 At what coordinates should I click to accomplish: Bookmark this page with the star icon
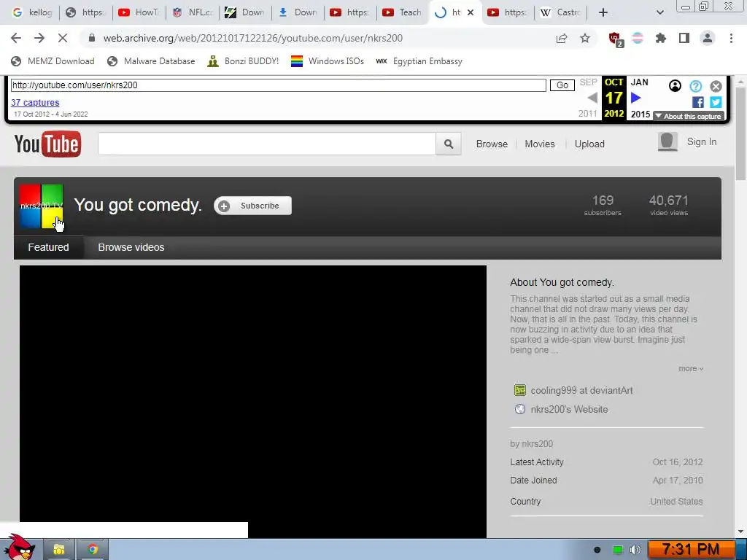tap(585, 39)
